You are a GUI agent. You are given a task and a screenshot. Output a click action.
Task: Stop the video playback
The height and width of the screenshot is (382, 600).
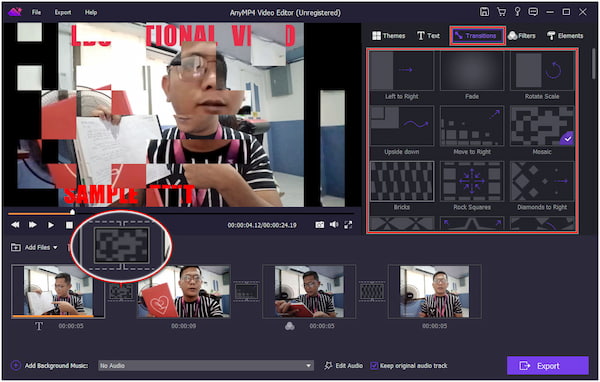coord(69,225)
